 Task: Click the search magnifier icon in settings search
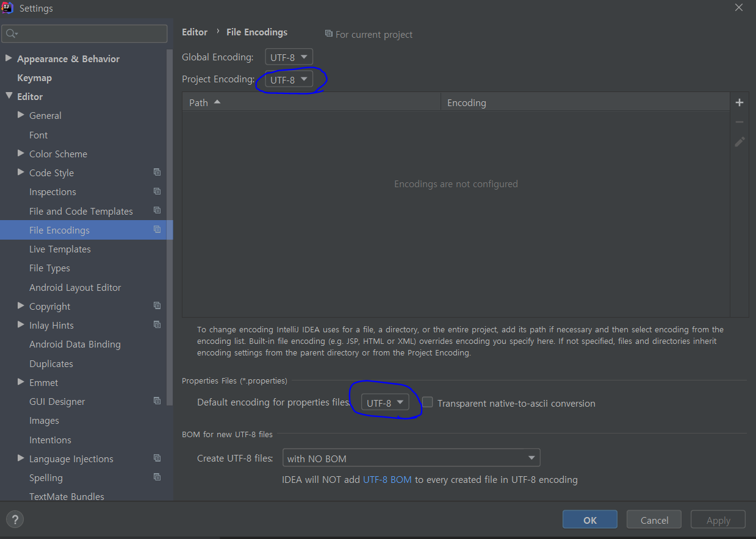click(12, 34)
